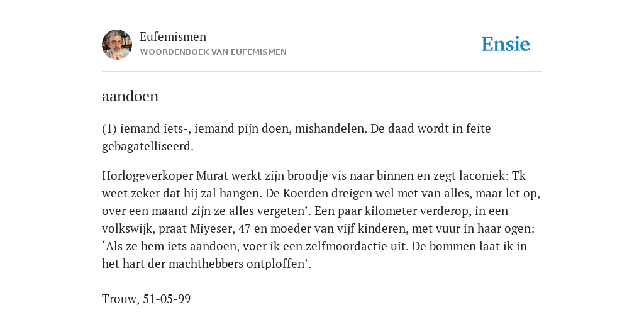Open the Ensie logo link
Screen dimensions: 644x322
[505, 44]
